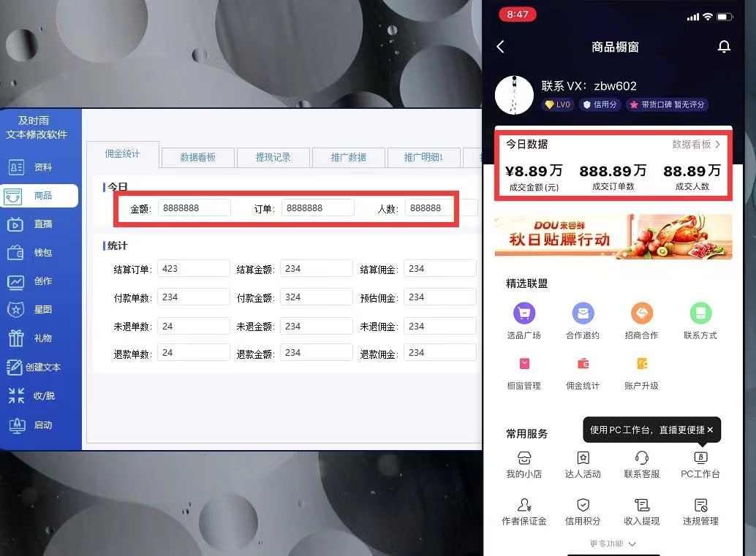Dismiss the PC工作台 tooltip with X
This screenshot has width=756, height=556.
710,430
